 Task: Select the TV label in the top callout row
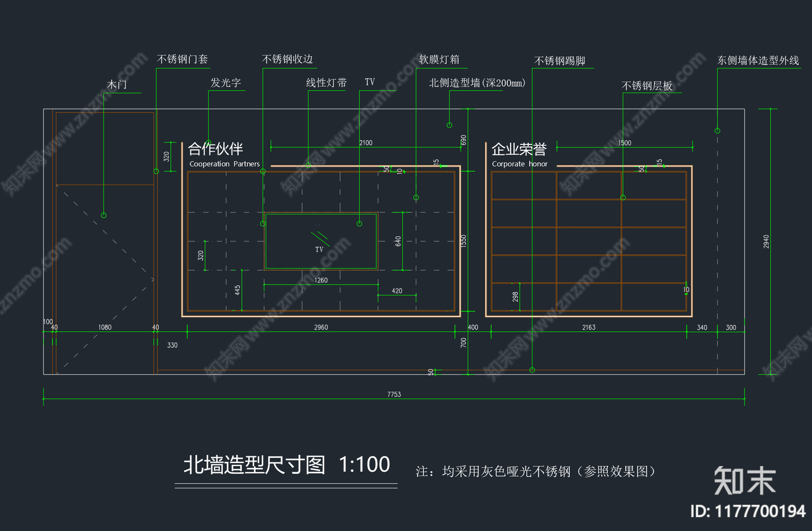point(369,82)
